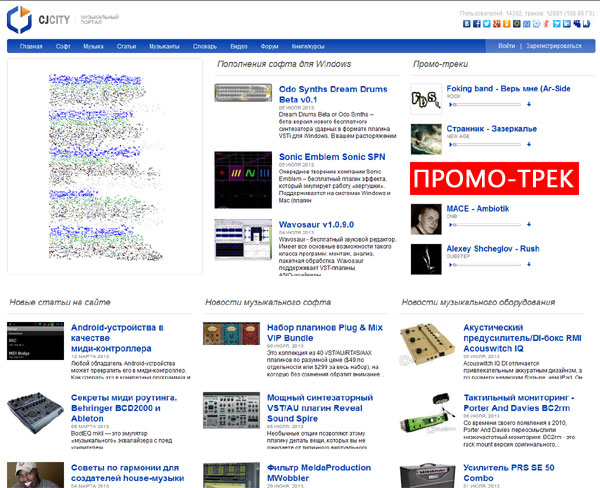Download the Foking band track
The image size is (600, 488).
[529, 104]
